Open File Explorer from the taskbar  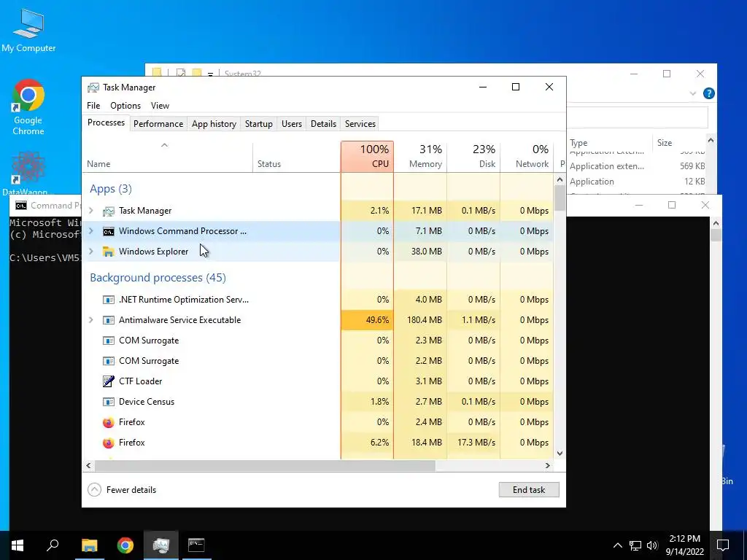click(x=90, y=545)
